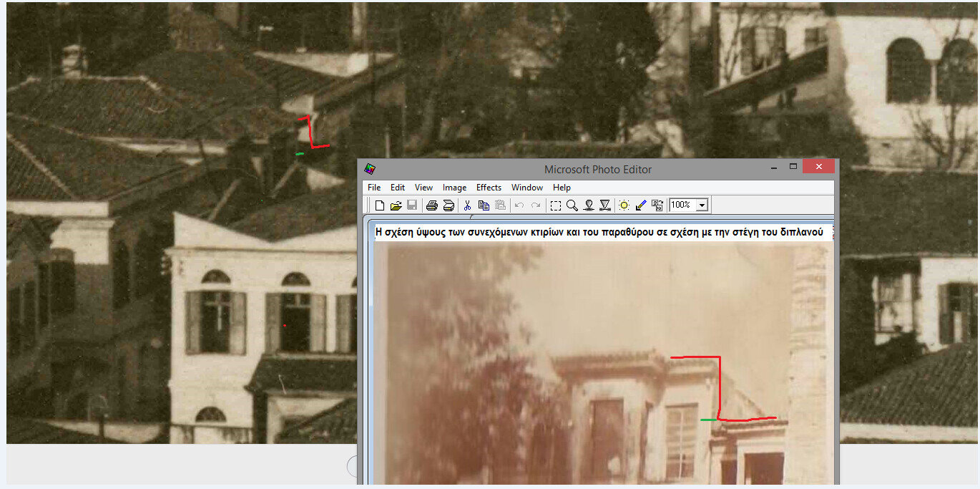Viewport: 980px width, 489px height.
Task: Click the New document icon
Action: click(380, 205)
